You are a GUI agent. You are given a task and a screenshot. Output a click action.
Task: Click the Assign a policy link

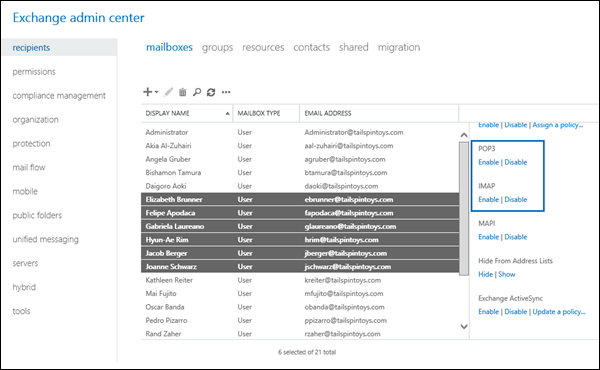pyautogui.click(x=558, y=125)
